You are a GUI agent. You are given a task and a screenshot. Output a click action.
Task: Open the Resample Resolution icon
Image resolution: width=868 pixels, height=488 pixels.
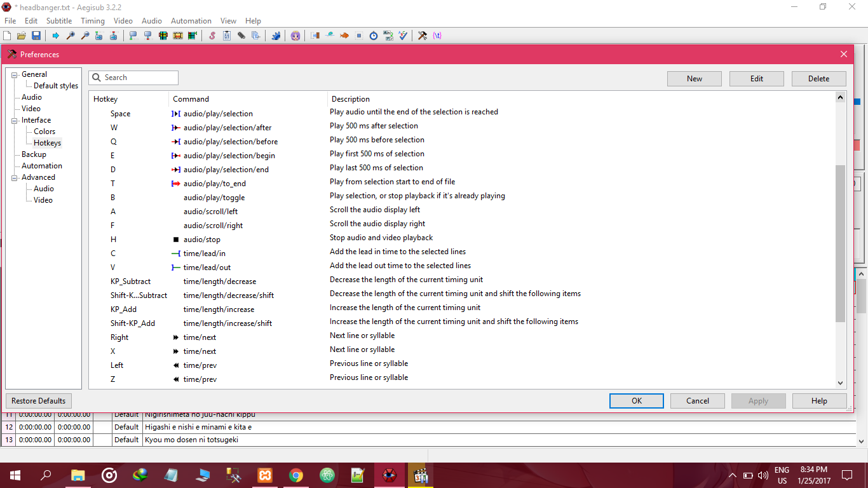coord(359,36)
